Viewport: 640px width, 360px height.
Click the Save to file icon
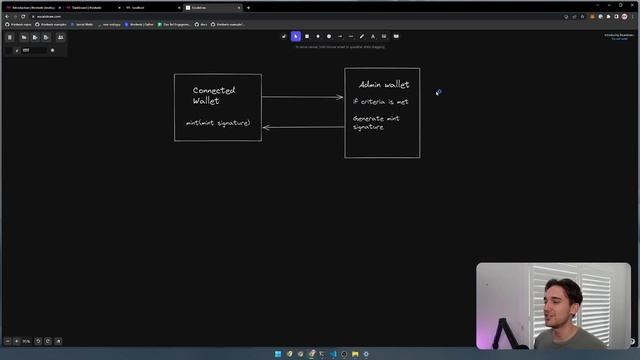click(x=35, y=38)
